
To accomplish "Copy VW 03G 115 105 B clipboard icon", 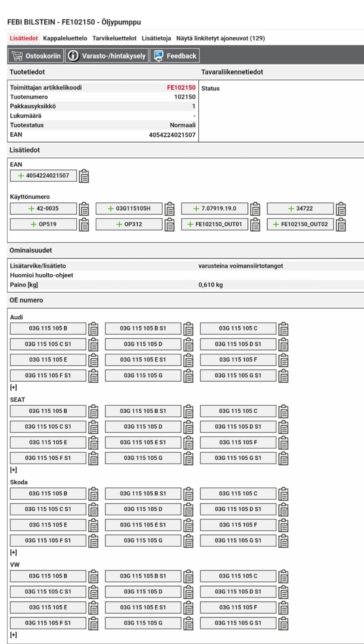I will click(x=94, y=576).
